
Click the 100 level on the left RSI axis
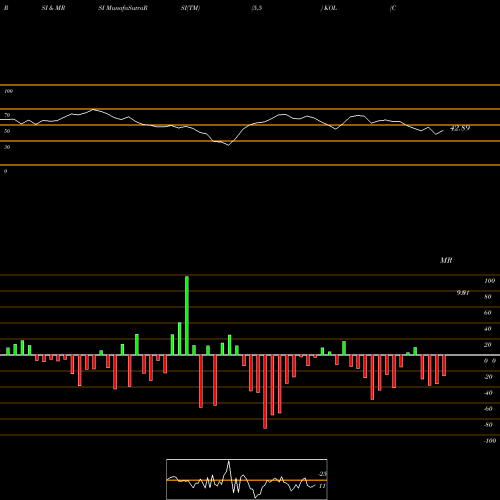[x=8, y=91]
